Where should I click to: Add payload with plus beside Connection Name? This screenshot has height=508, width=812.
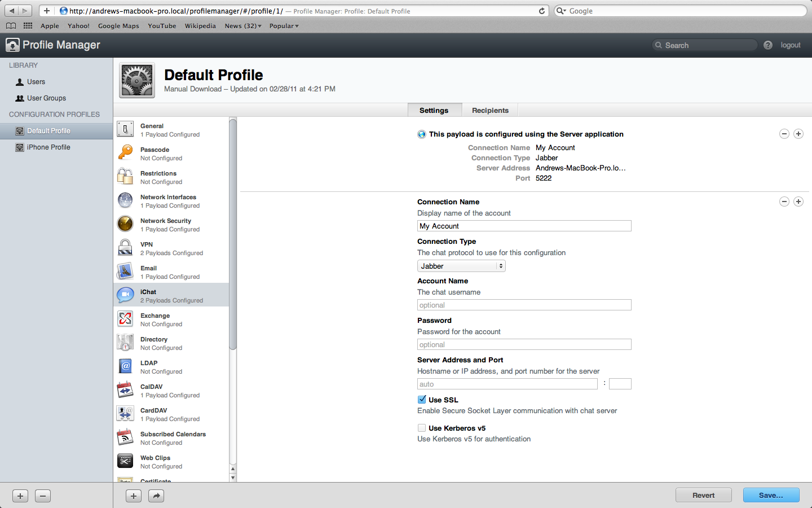(798, 202)
